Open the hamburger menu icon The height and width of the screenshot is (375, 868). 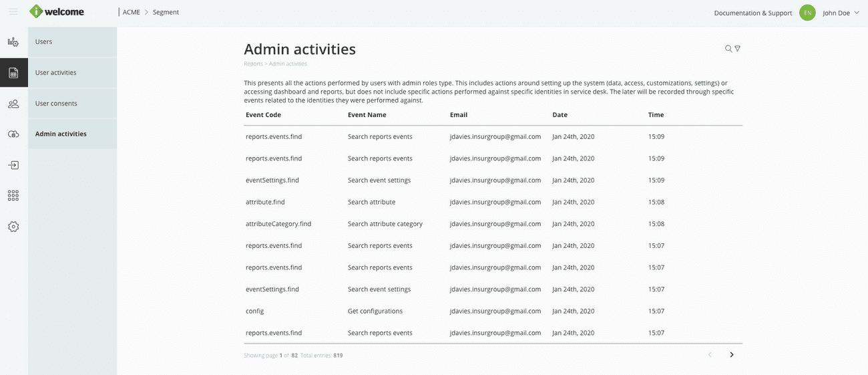point(13,12)
